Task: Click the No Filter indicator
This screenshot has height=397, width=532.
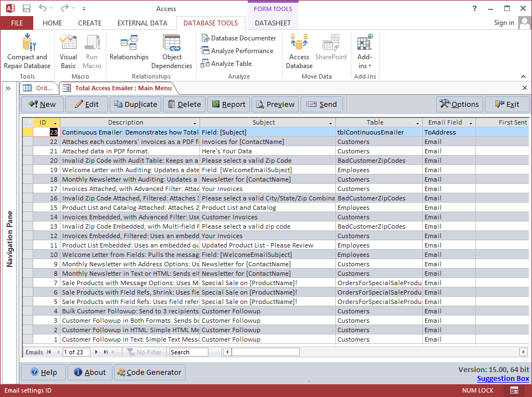Action: (145, 352)
